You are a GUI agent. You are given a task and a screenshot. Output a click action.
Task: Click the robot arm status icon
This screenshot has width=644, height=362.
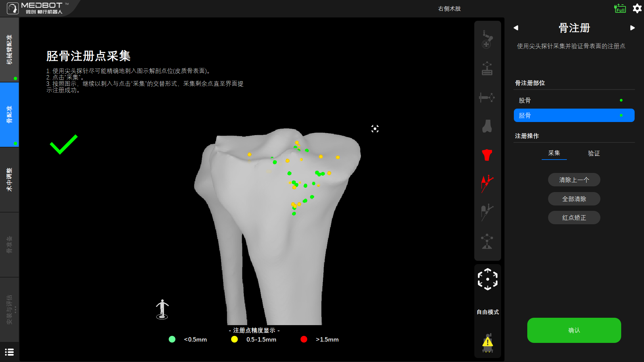point(487,40)
